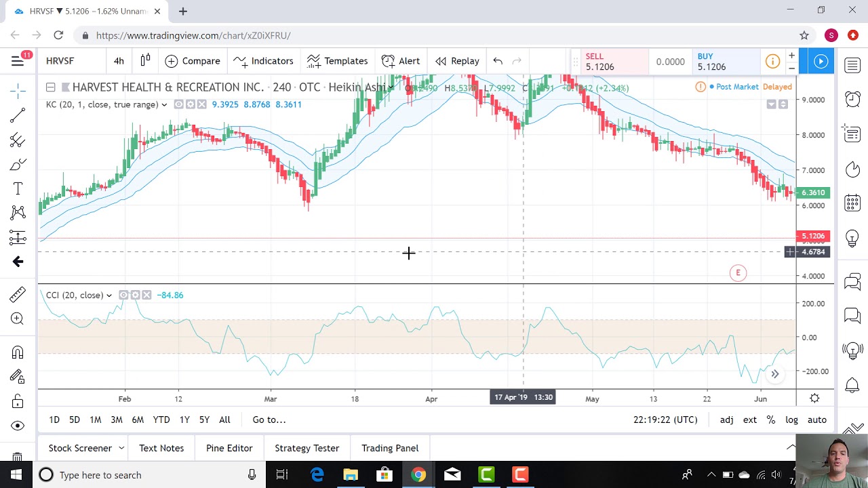
Task: Click the left sidebar back arrow
Action: coord(18,262)
